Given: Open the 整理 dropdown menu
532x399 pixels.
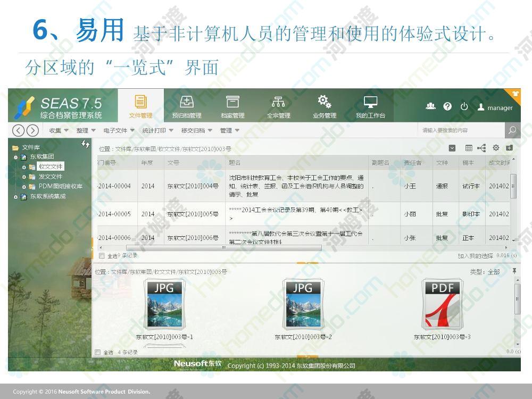Looking at the screenshot, I should point(86,130).
